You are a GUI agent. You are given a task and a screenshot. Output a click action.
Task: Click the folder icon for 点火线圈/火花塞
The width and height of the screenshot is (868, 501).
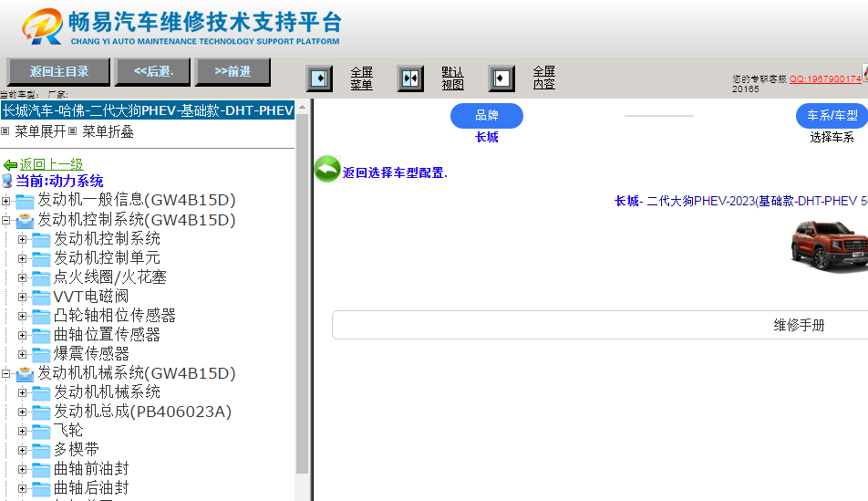click(41, 277)
